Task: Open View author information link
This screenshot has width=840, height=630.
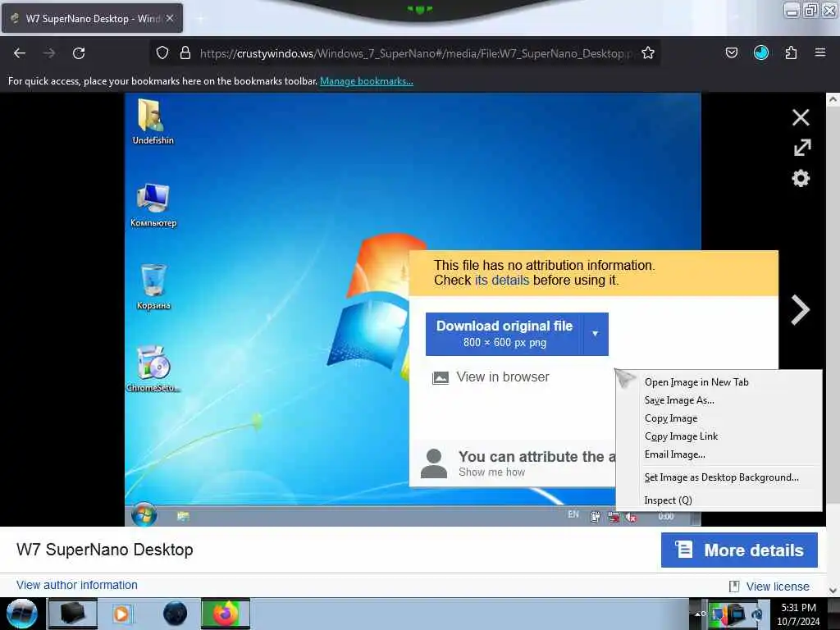Action: [x=76, y=585]
